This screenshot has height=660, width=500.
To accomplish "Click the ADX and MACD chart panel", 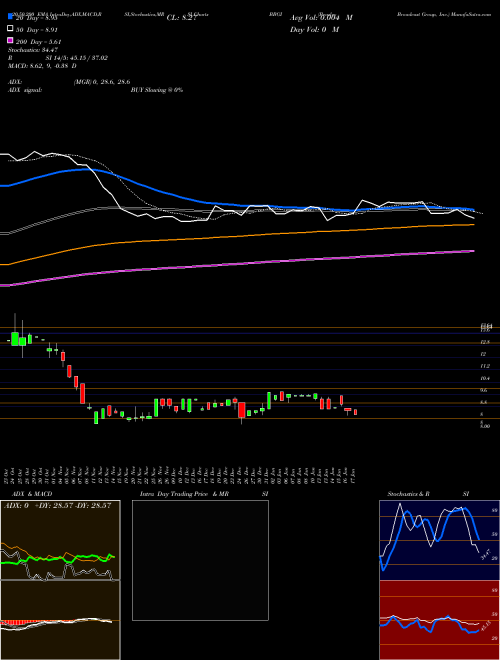I will pos(60,580).
